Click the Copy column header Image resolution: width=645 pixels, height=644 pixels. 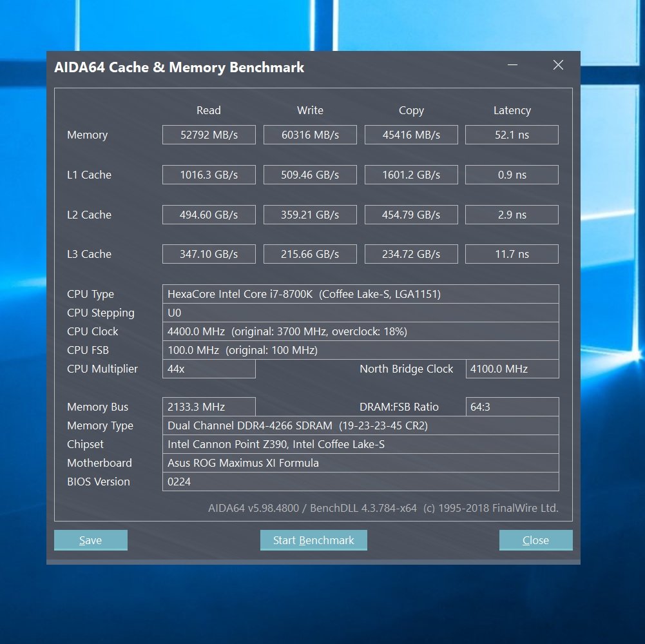pyautogui.click(x=411, y=111)
